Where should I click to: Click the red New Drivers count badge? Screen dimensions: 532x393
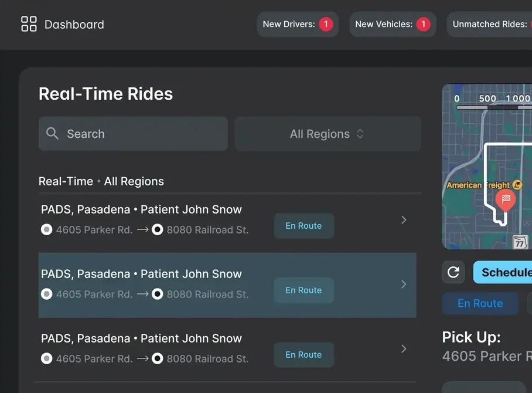tap(326, 24)
